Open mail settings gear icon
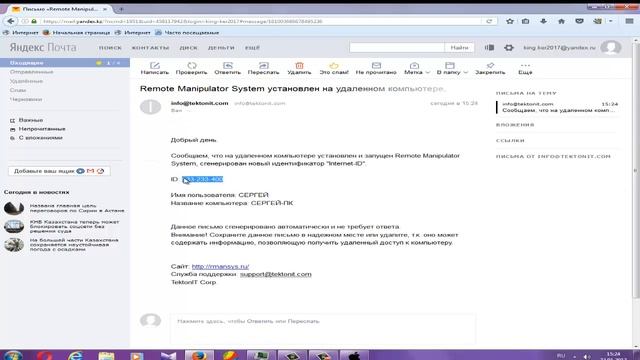The image size is (640, 360). click(x=509, y=48)
